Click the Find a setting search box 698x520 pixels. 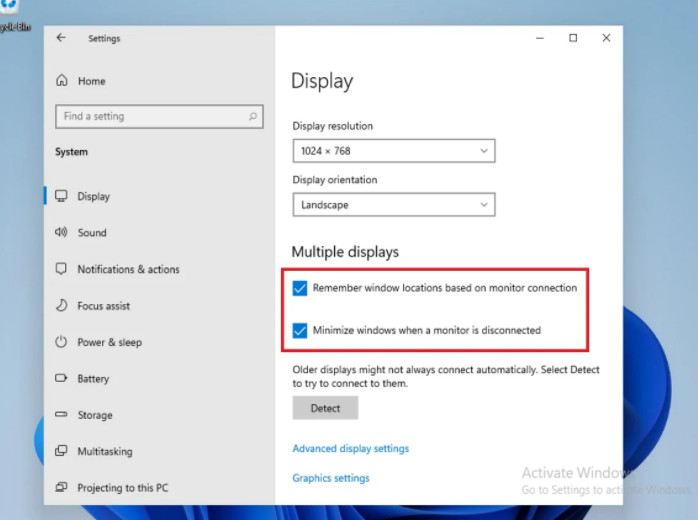[x=150, y=116]
